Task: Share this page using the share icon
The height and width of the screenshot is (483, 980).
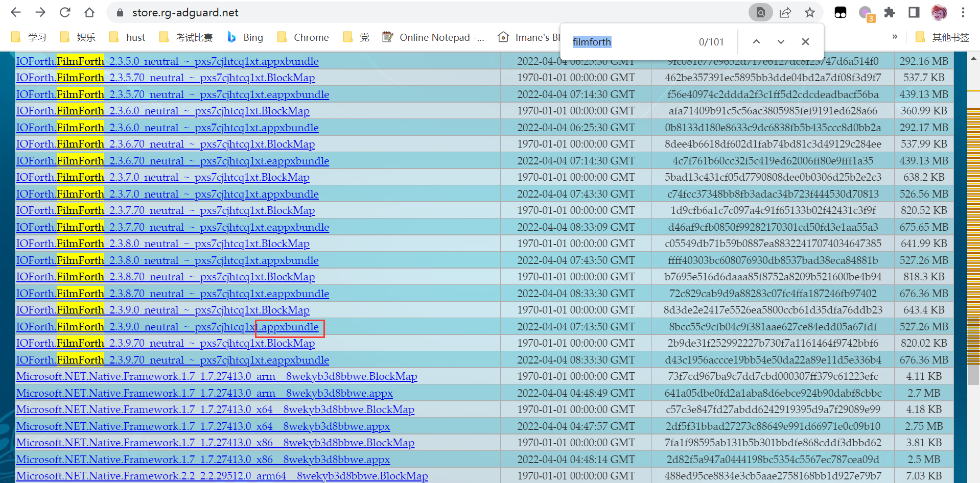Action: click(x=785, y=12)
